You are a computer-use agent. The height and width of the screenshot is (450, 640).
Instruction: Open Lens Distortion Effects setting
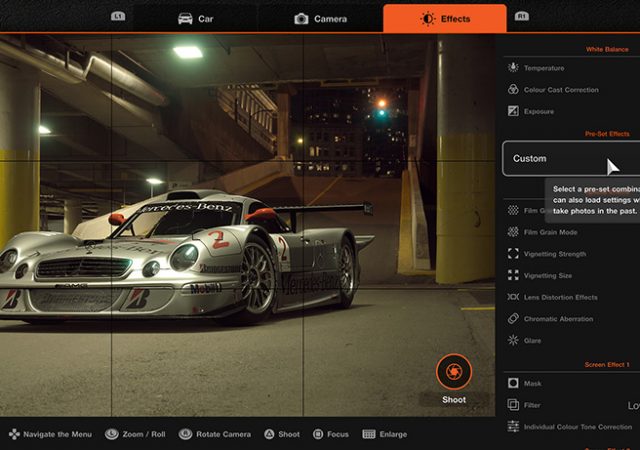560,297
